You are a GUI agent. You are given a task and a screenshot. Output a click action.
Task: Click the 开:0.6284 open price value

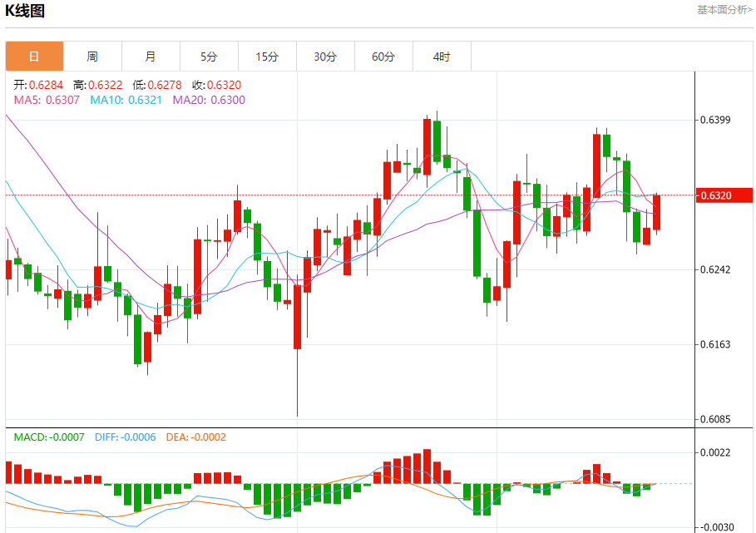[38, 85]
